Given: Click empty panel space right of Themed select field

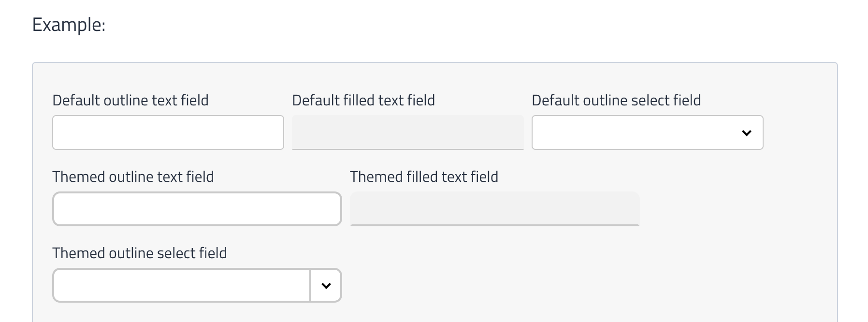Looking at the screenshot, I should 580,285.
